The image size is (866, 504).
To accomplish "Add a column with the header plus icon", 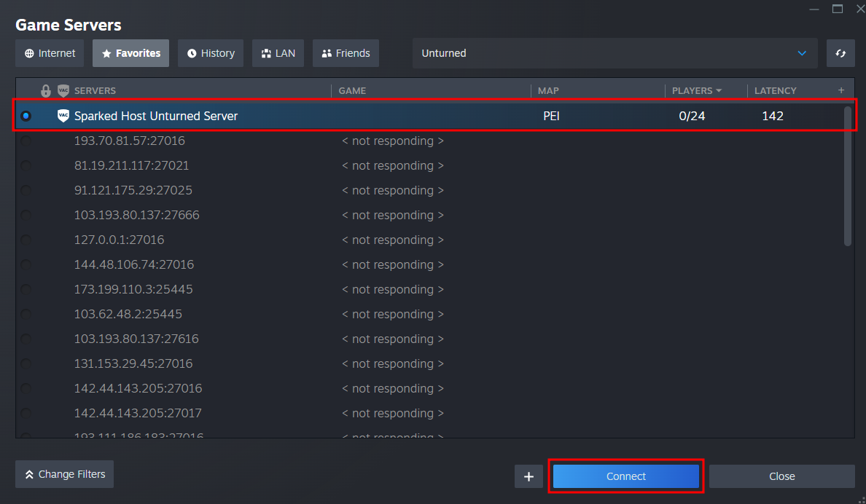I will point(841,90).
